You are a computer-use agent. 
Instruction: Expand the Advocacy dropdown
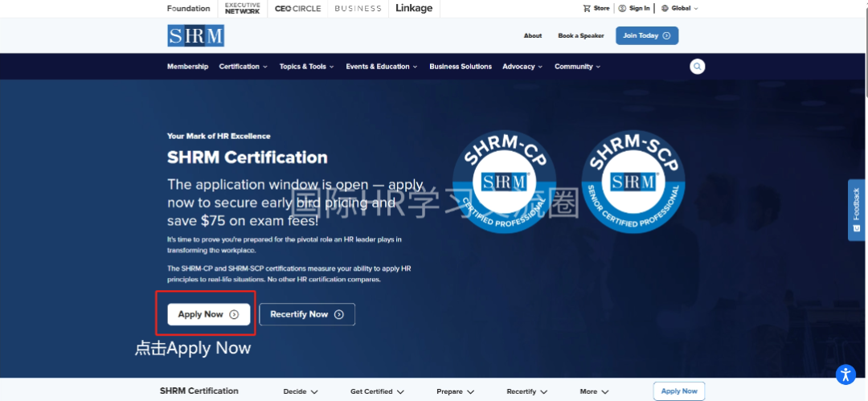[522, 67]
